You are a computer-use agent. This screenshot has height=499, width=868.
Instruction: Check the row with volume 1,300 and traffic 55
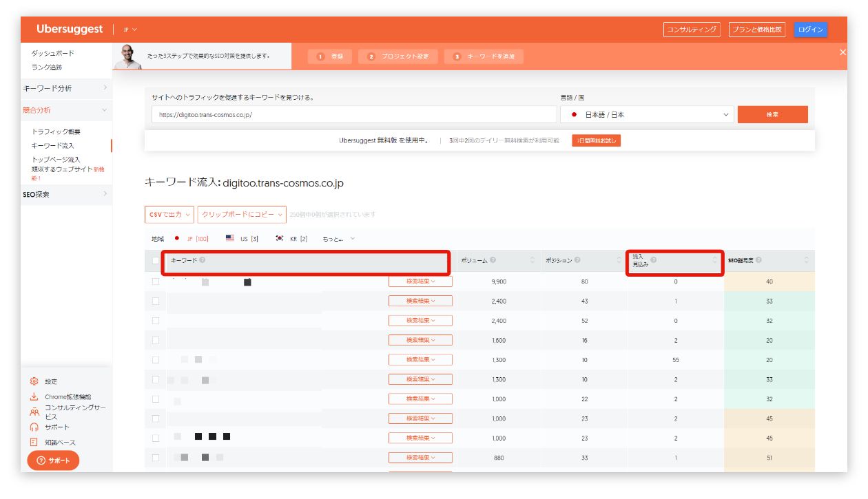(x=156, y=360)
